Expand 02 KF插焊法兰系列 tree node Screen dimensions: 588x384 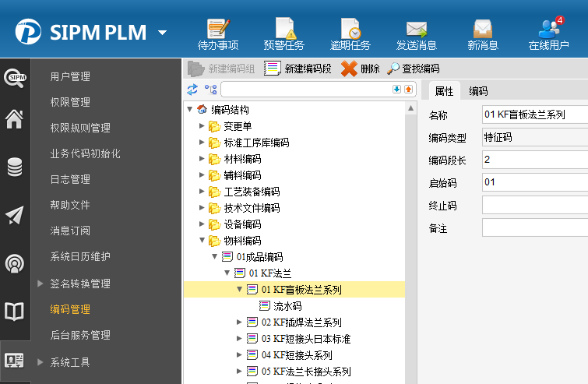click(240, 322)
